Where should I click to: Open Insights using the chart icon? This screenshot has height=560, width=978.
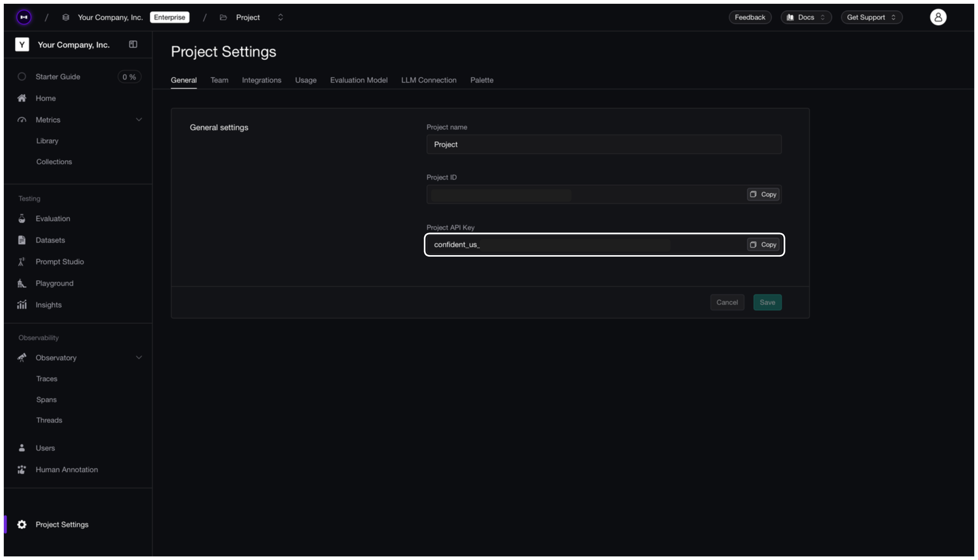(22, 304)
